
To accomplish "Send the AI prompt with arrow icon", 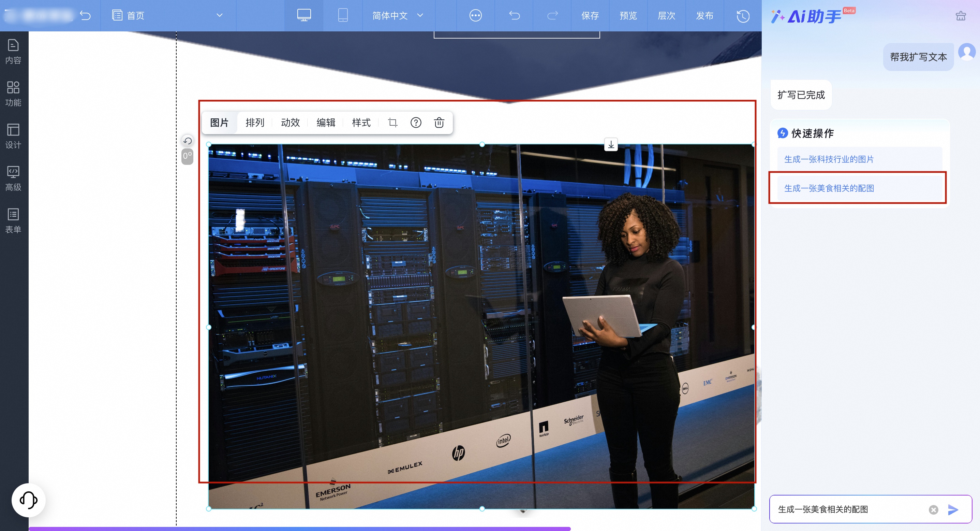I will 953,510.
